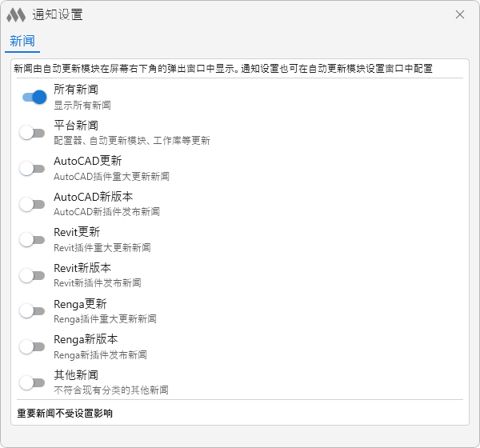480x448 pixels.
Task: Click the Revit新版本 label
Action: tap(82, 268)
